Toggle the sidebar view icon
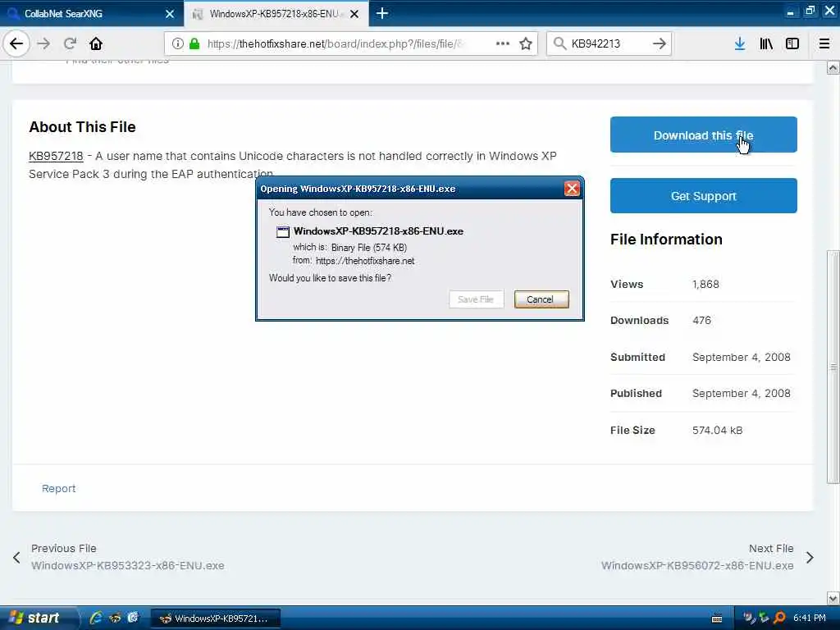 click(792, 44)
